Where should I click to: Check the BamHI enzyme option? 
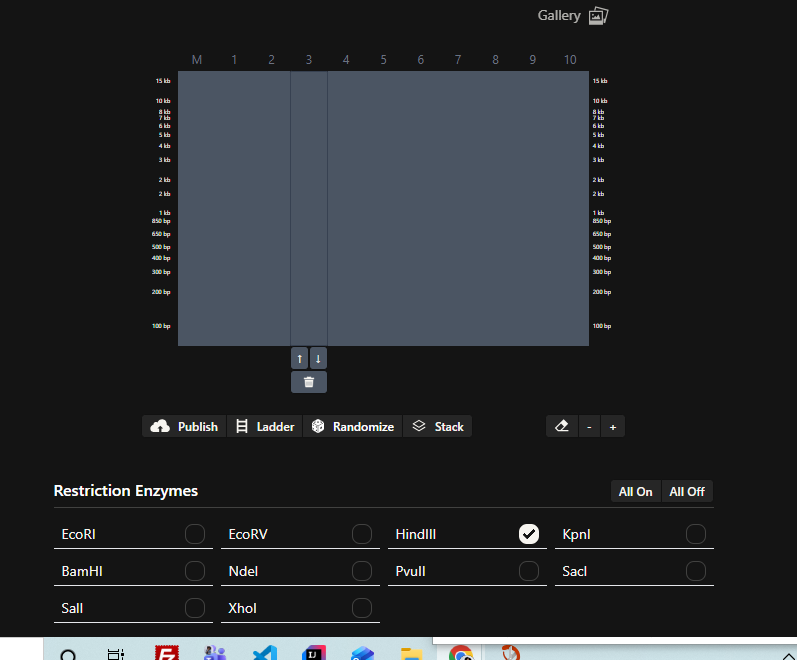tap(195, 571)
